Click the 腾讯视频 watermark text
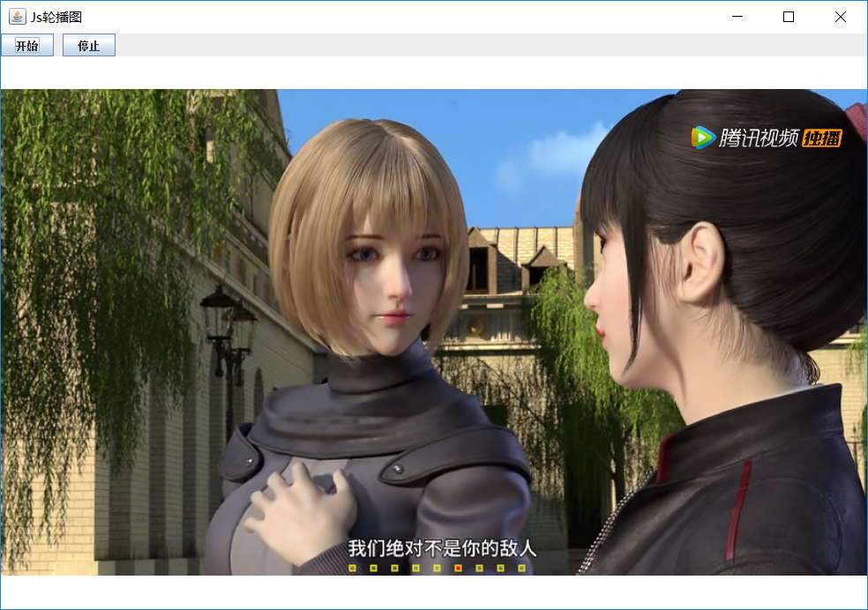868x610 pixels. [x=759, y=138]
